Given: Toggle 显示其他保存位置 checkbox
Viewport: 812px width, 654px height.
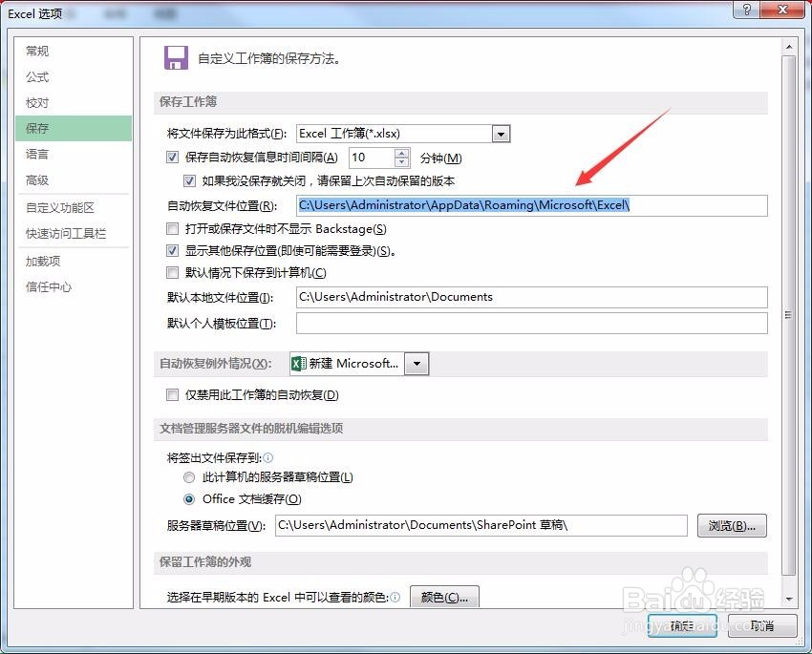Looking at the screenshot, I should click(x=173, y=251).
